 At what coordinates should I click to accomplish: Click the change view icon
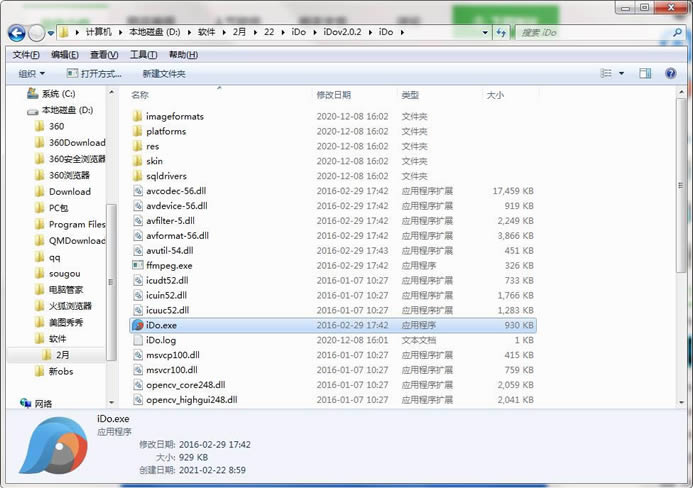click(606, 73)
